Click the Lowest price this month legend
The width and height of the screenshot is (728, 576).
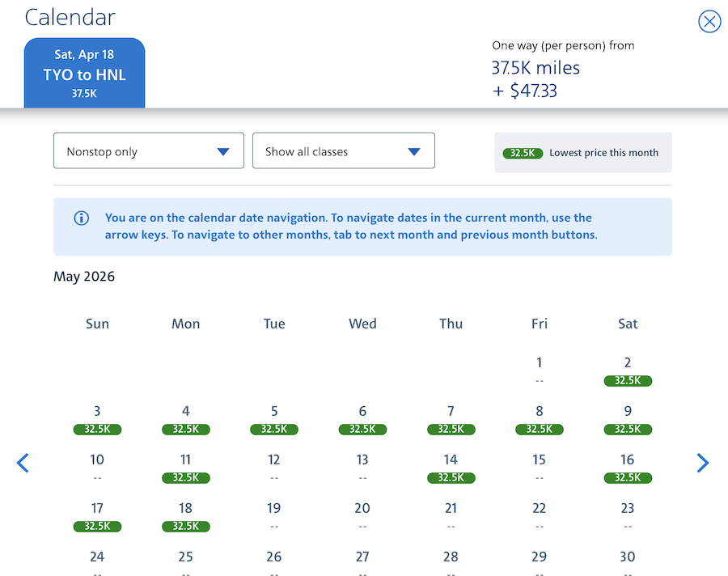[x=582, y=153]
